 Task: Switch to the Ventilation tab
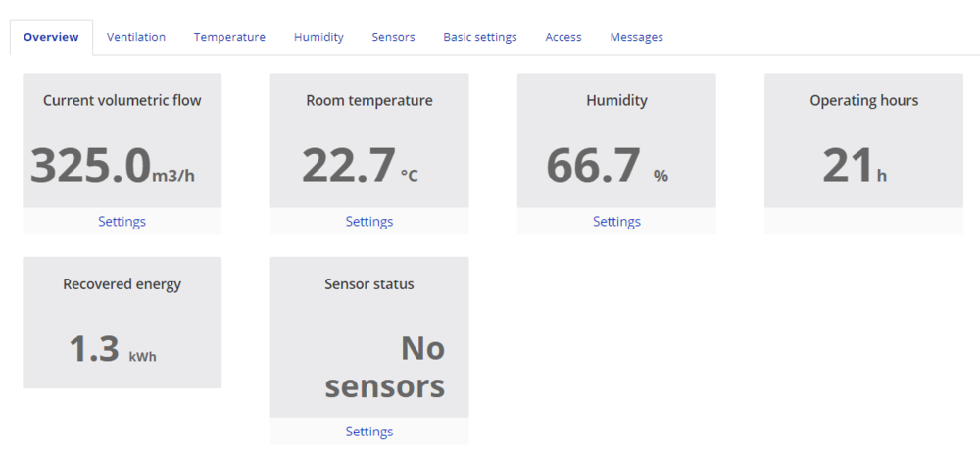point(136,37)
